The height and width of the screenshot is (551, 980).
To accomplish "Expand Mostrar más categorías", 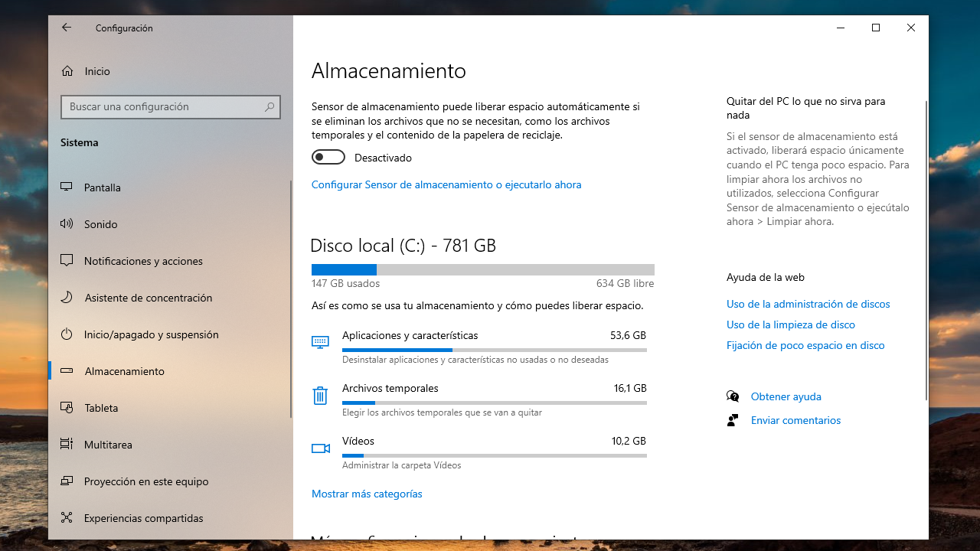I will (367, 494).
